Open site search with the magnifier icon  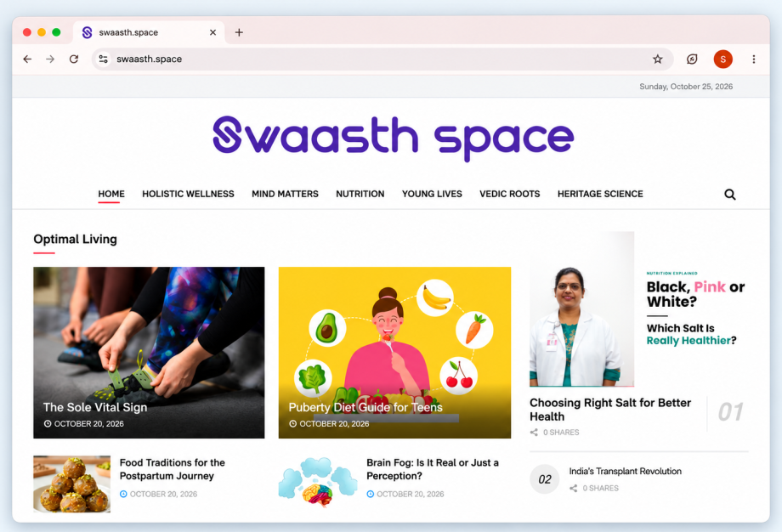729,195
